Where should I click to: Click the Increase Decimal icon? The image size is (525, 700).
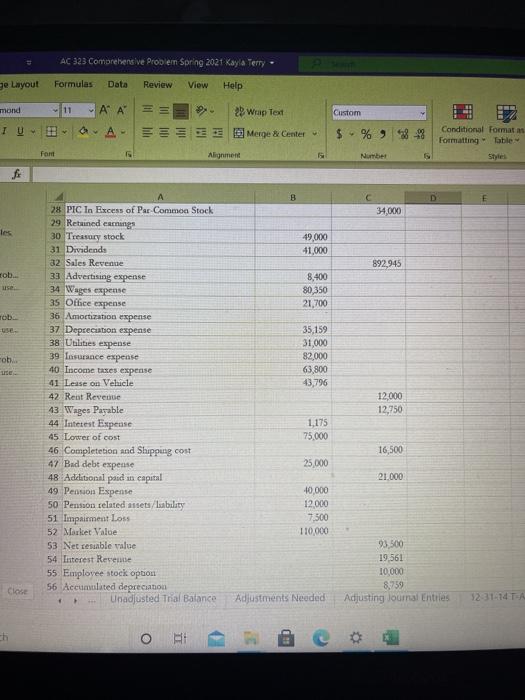(x=401, y=134)
